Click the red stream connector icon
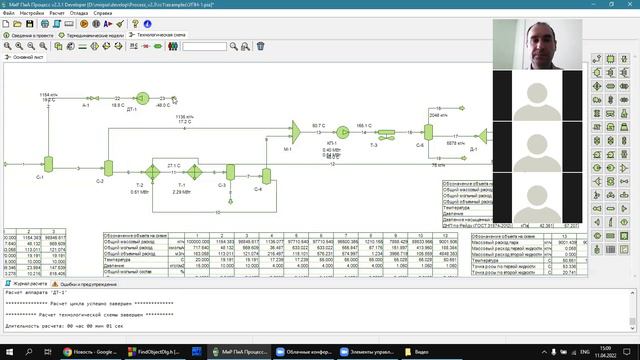Image resolution: width=640 pixels, height=360 pixels. tap(146, 47)
